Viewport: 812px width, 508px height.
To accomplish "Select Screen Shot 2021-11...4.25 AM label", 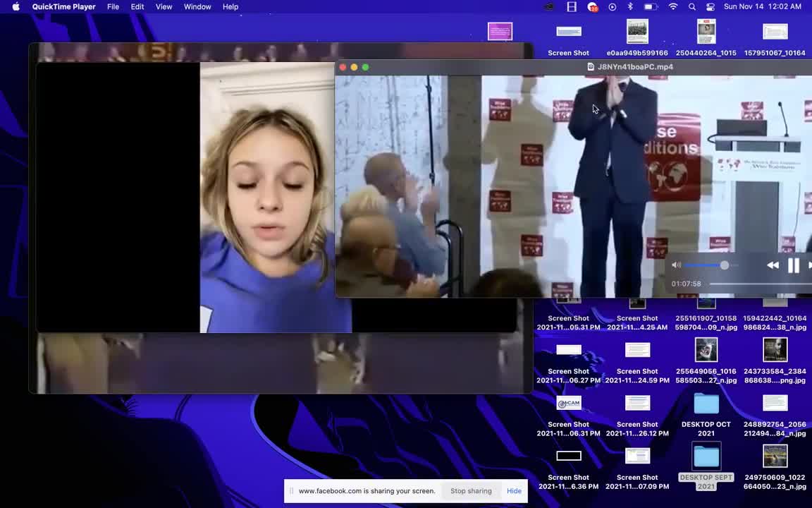I will (637, 323).
